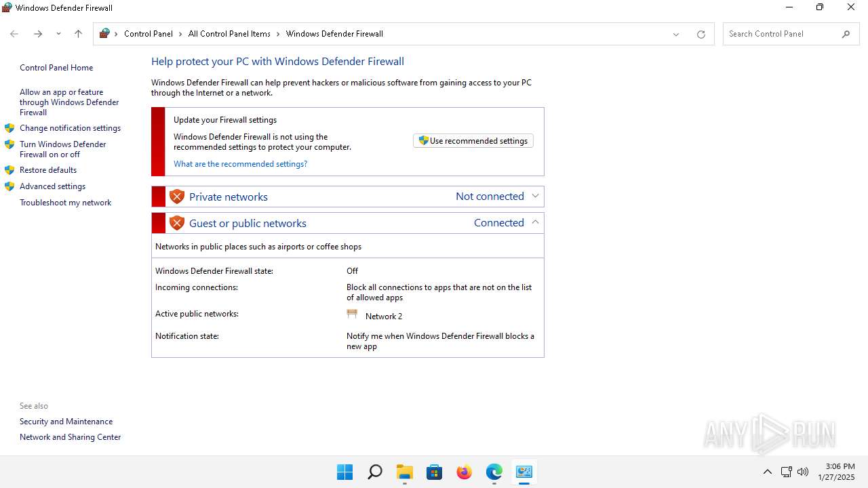This screenshot has height=488, width=868.
Task: Expand Private networks section chevron
Action: pos(535,196)
